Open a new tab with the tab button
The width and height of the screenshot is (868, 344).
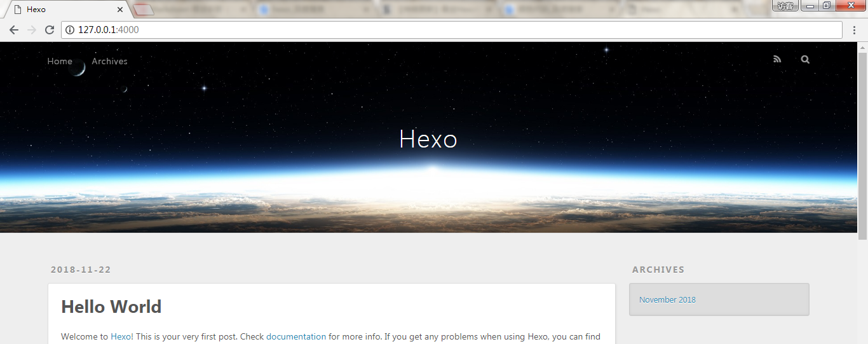144,10
